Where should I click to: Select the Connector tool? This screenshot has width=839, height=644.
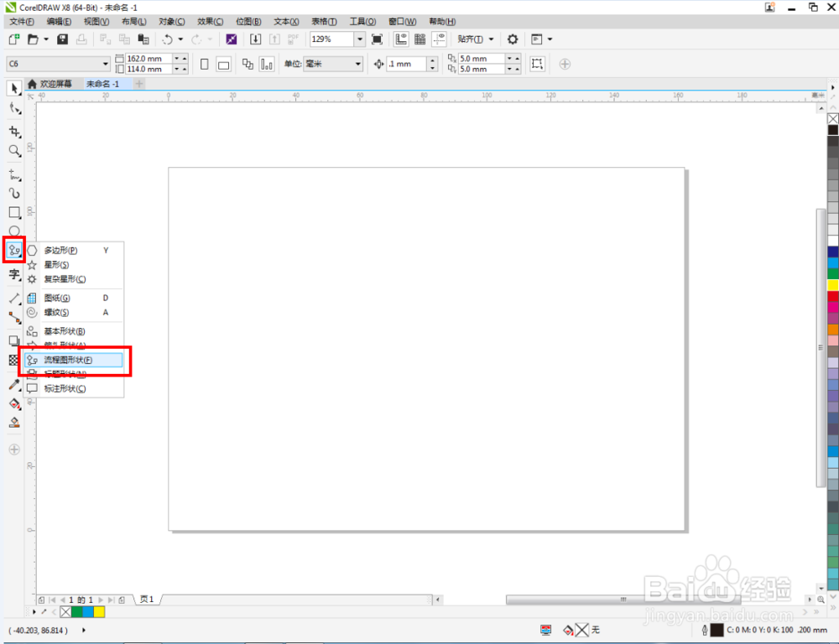(x=15, y=318)
